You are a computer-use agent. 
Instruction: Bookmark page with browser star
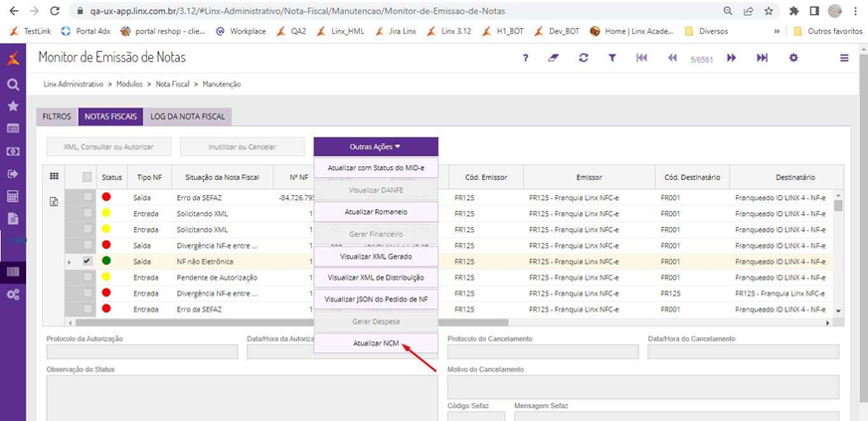(x=769, y=11)
